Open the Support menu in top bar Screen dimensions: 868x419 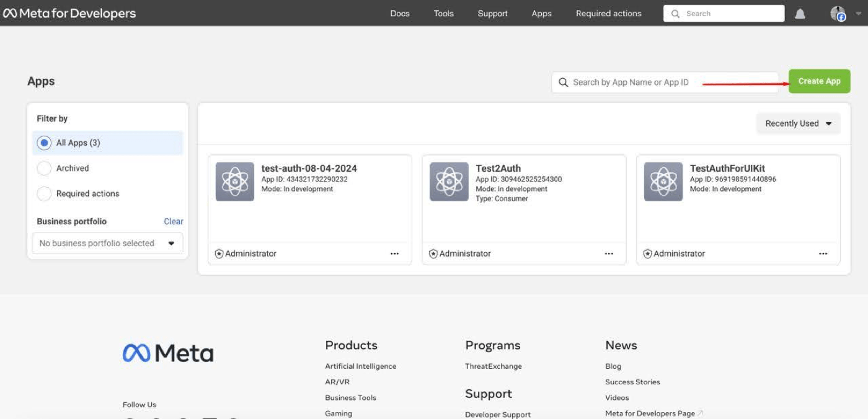pos(492,13)
